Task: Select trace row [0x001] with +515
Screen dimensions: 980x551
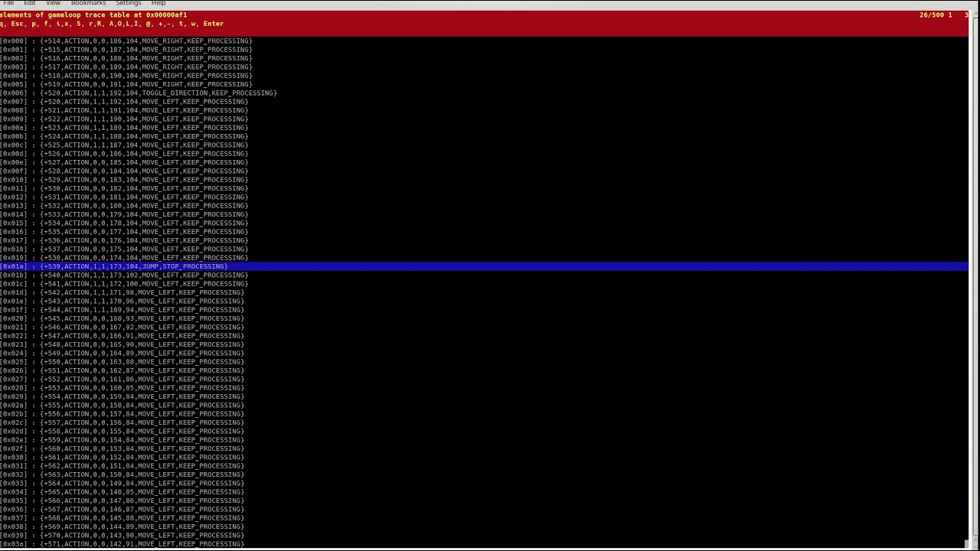Action: (126, 50)
